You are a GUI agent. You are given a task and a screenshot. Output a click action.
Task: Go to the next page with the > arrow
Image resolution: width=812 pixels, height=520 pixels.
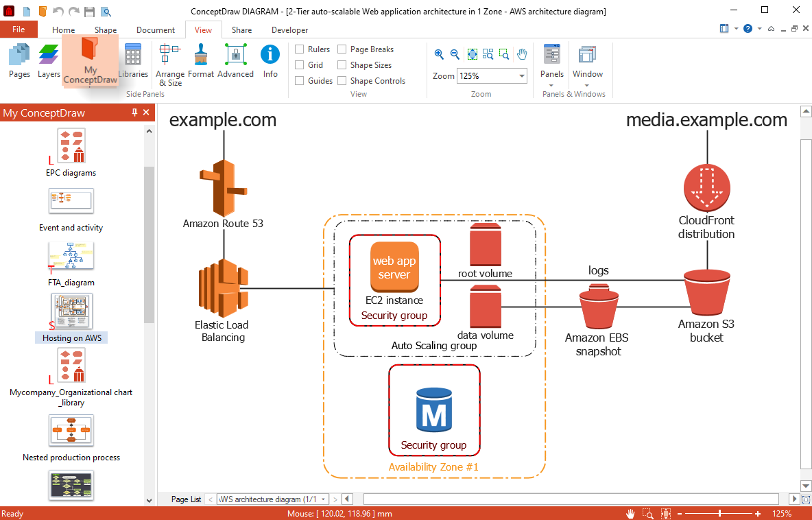point(335,499)
